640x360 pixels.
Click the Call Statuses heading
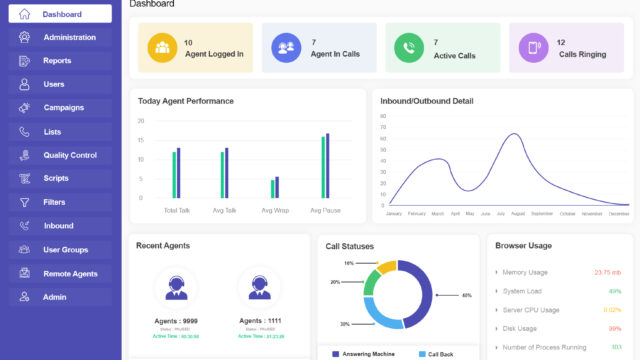pyautogui.click(x=349, y=246)
